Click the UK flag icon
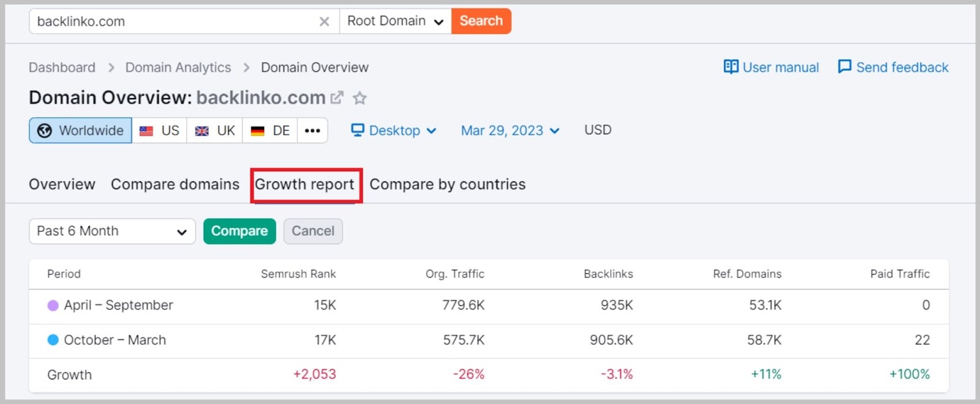This screenshot has height=404, width=980. point(202,131)
